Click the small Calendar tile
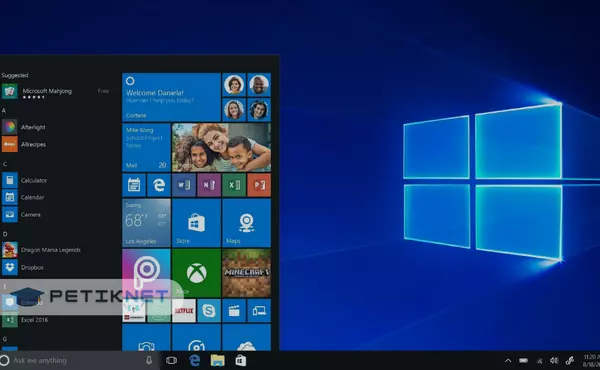This screenshot has width=600, height=370. pos(134,185)
